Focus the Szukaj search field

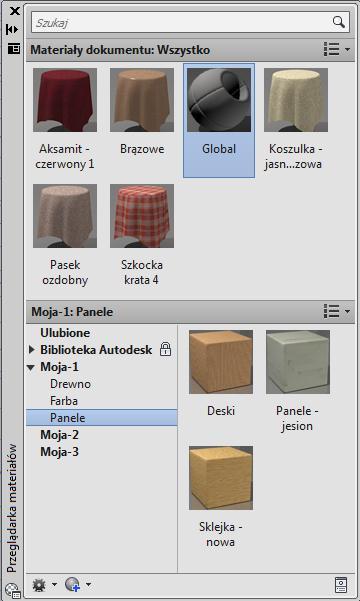tap(190, 22)
